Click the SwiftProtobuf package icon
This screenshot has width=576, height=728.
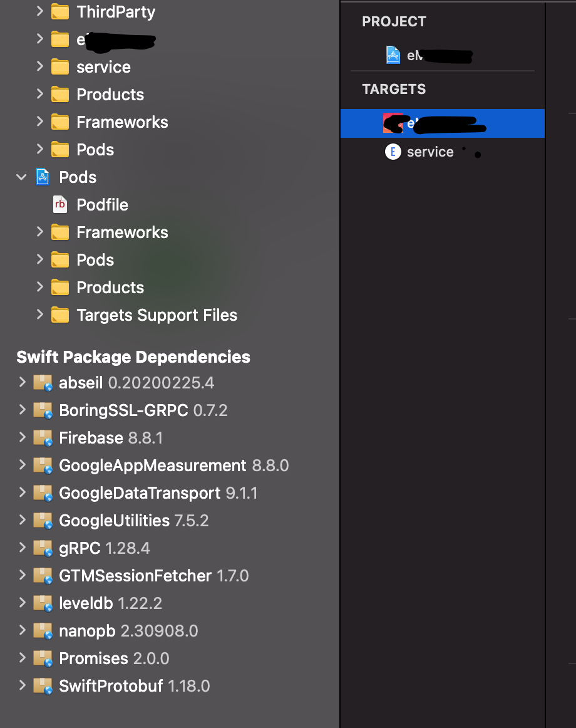pyautogui.click(x=43, y=686)
